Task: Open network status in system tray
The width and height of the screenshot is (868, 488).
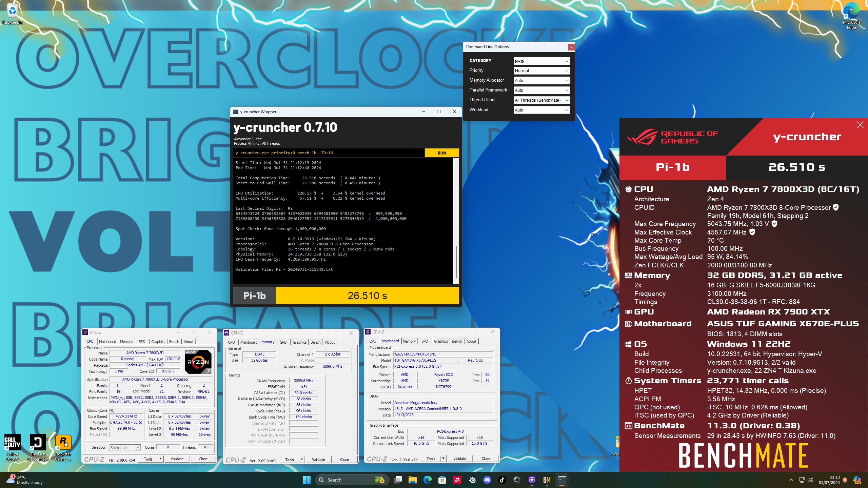Action: click(802, 480)
